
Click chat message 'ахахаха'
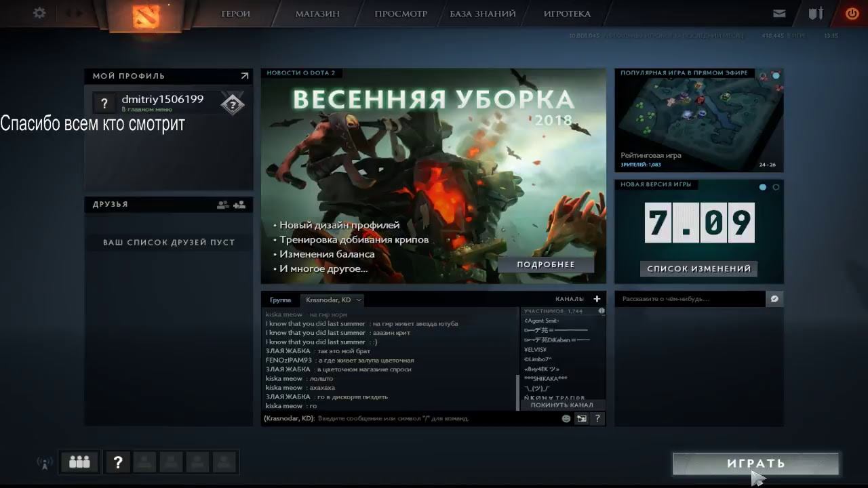pyautogui.click(x=322, y=388)
